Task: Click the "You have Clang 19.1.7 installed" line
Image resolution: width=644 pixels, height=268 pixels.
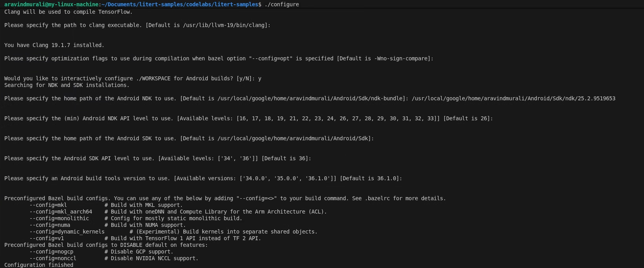Action: [x=54, y=45]
